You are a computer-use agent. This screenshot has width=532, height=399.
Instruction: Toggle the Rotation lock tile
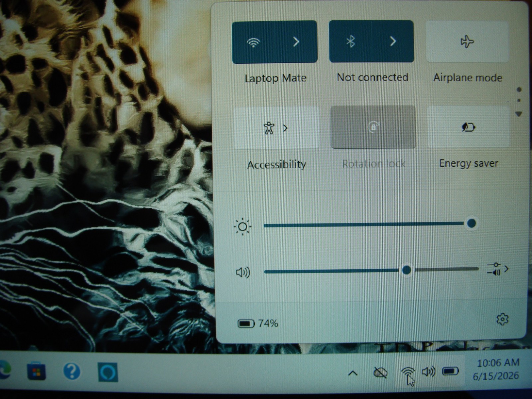pyautogui.click(x=373, y=127)
